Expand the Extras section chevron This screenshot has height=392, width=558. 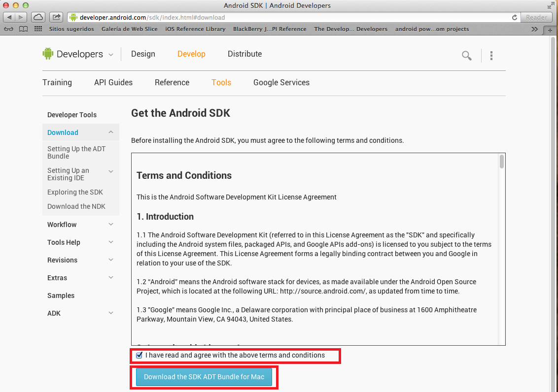tap(111, 278)
